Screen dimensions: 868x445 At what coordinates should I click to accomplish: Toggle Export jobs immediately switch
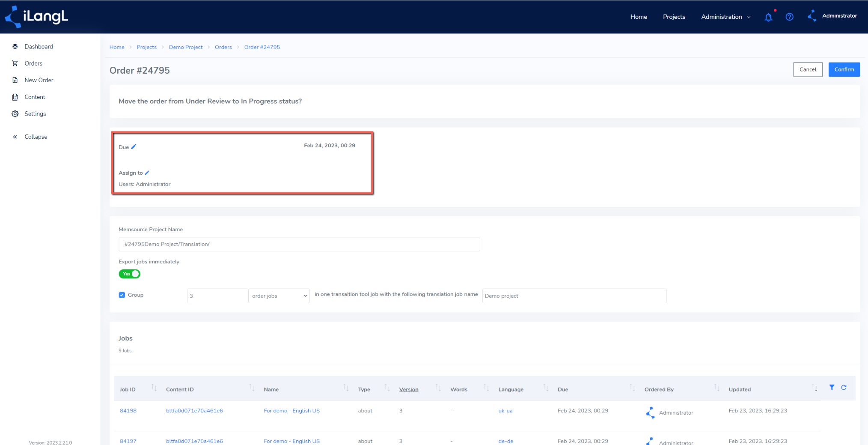tap(129, 274)
